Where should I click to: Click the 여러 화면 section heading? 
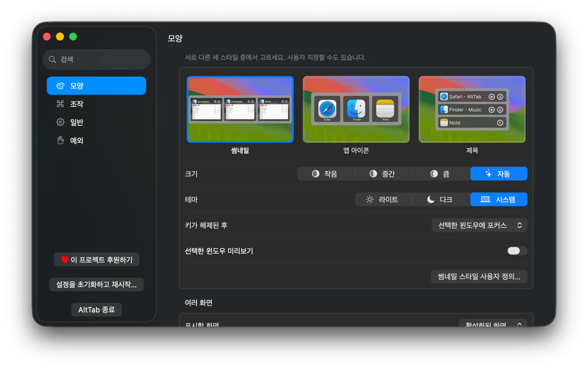[199, 303]
